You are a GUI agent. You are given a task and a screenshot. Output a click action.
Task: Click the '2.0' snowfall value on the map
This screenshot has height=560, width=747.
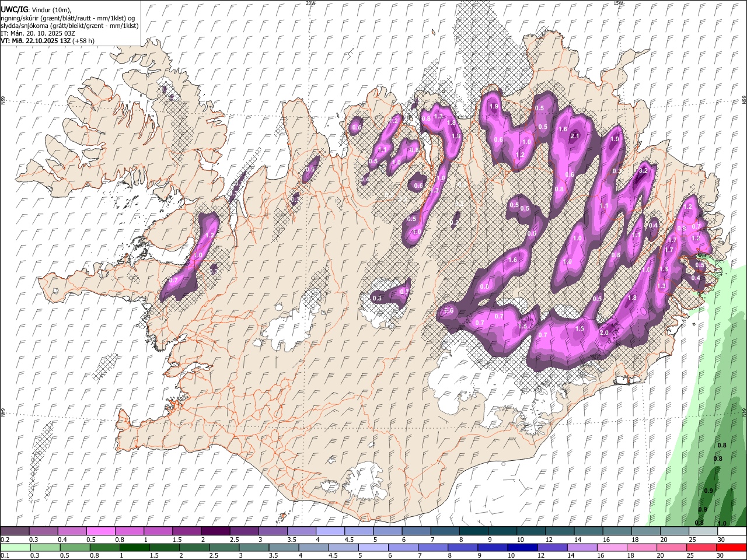(x=604, y=332)
